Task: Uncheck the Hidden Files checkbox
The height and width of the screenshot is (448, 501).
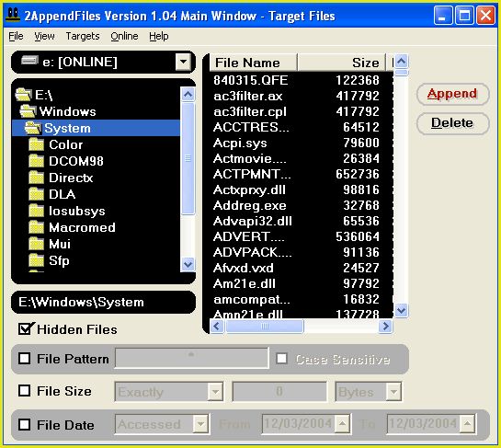Action: [25, 328]
